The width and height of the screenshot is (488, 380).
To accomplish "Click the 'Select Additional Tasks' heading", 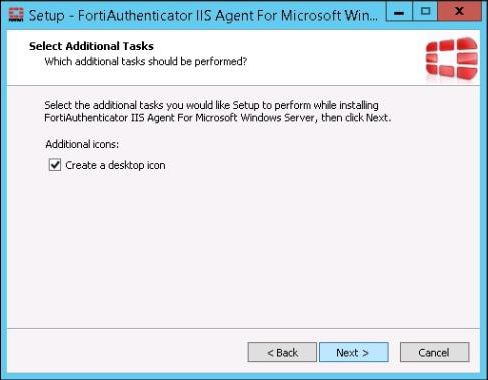I will coord(91,46).
